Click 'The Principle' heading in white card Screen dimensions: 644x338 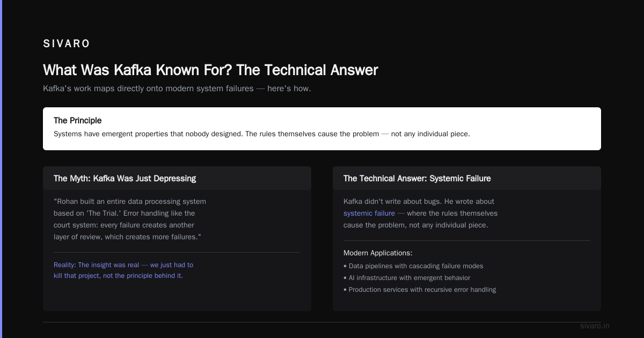78,121
